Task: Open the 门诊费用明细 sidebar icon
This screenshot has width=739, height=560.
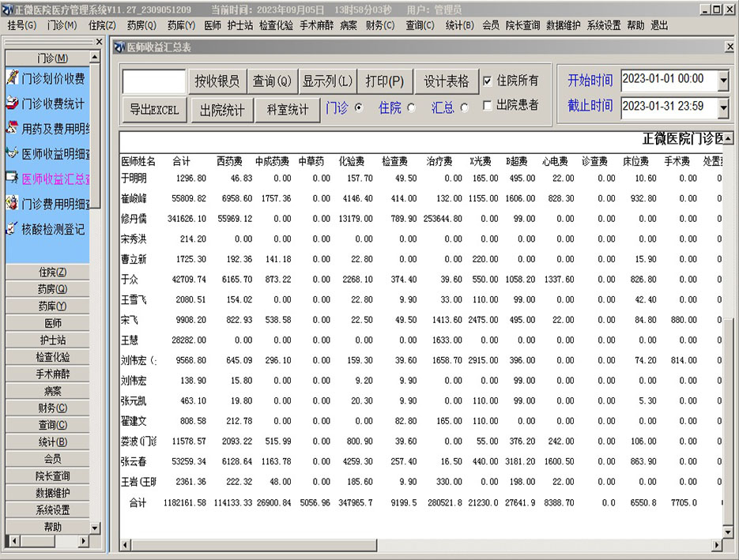Action: 12,204
